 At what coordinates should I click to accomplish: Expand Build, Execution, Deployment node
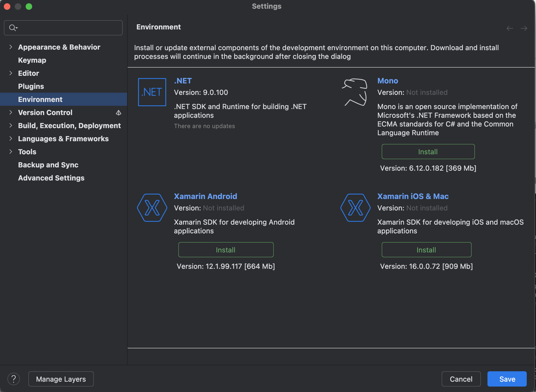[11, 125]
